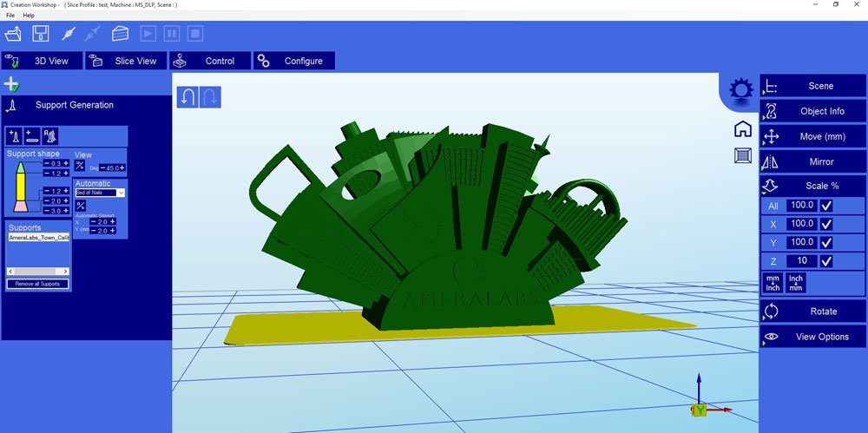
Task: Click the All scale value field
Action: [802, 206]
